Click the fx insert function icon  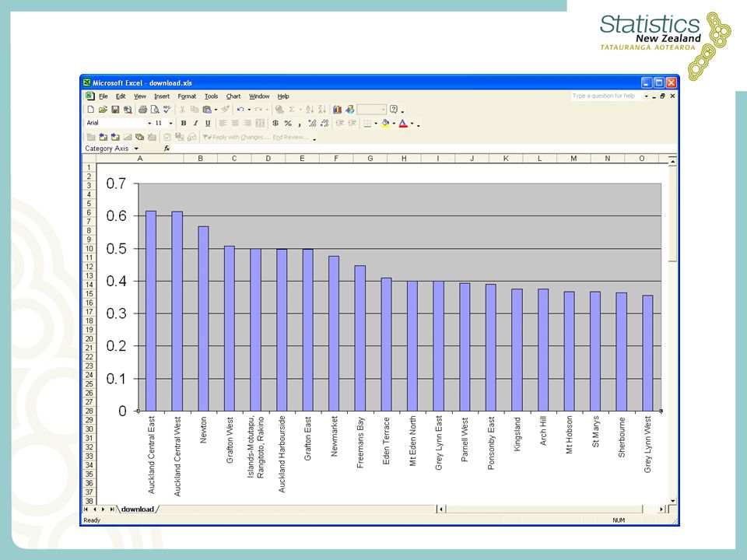[x=167, y=149]
